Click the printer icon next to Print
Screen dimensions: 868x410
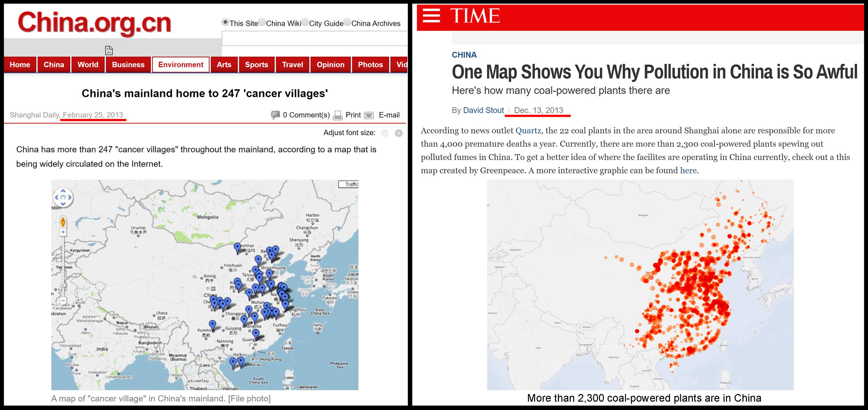338,116
